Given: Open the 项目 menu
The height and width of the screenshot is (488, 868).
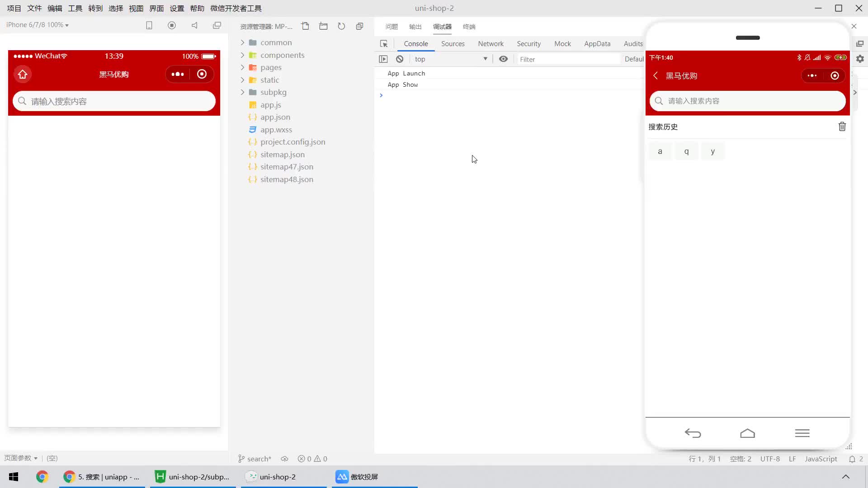Looking at the screenshot, I should pyautogui.click(x=14, y=8).
